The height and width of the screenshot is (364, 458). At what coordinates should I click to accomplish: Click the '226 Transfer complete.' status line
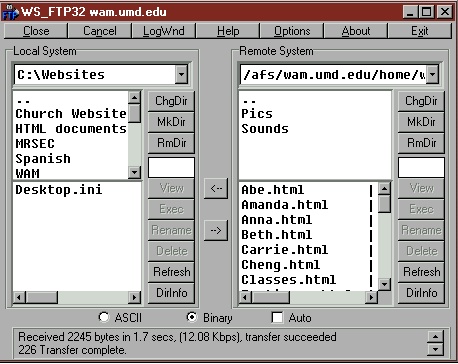(72, 350)
